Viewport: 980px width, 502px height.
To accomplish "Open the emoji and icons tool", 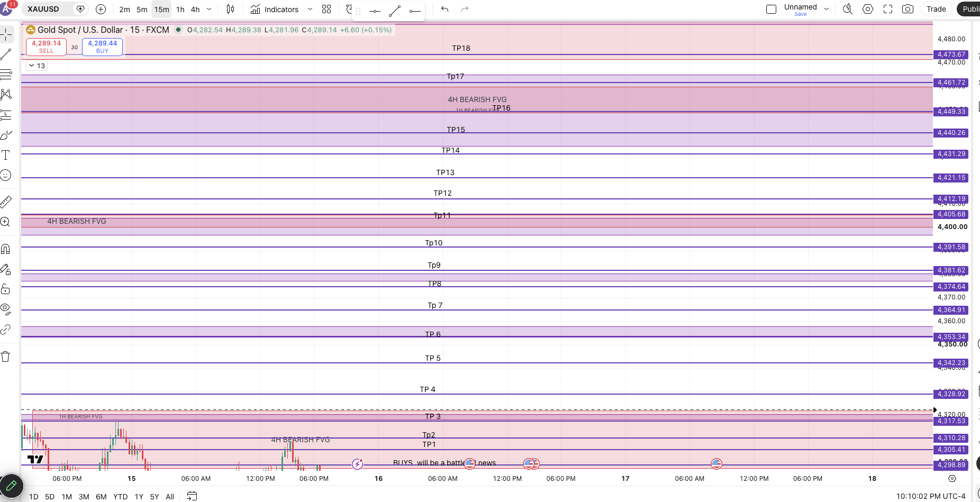I will (x=6, y=175).
